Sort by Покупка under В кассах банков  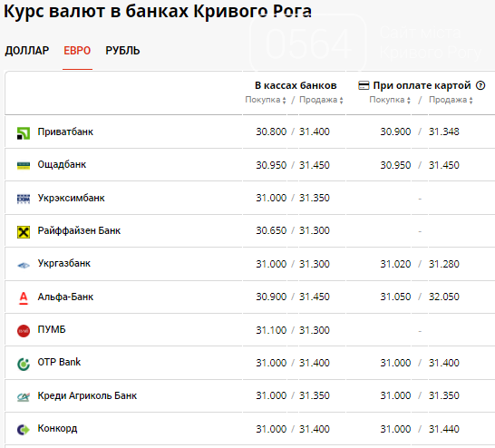point(266,100)
